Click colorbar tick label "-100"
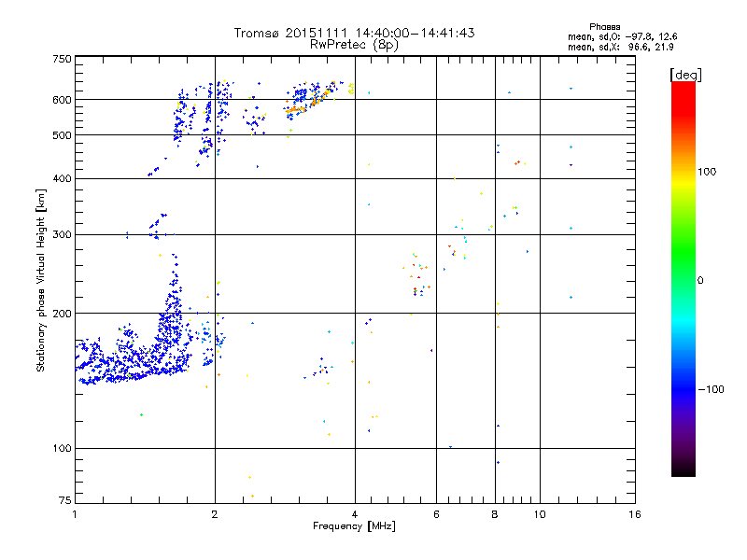The height and width of the screenshot is (560, 747). [711, 389]
